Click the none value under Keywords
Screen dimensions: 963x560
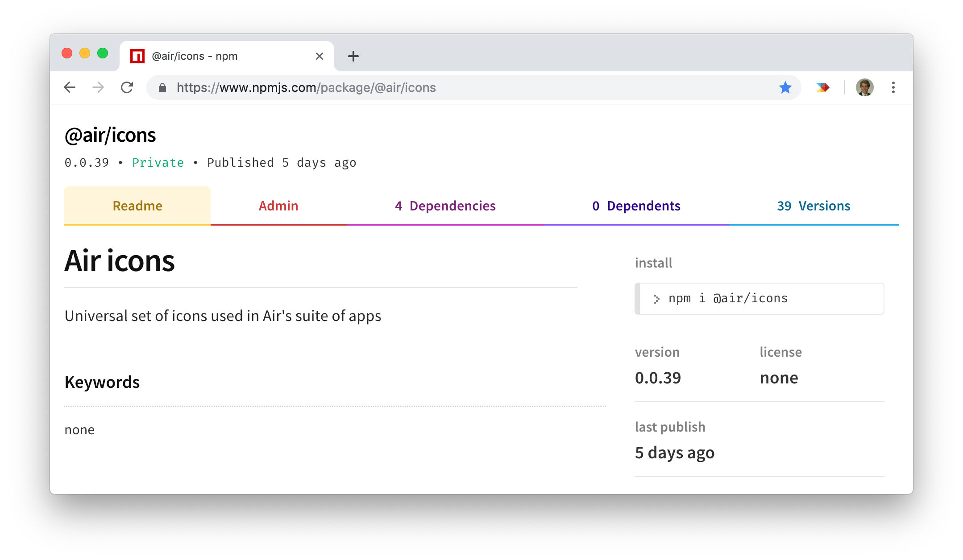pos(79,430)
